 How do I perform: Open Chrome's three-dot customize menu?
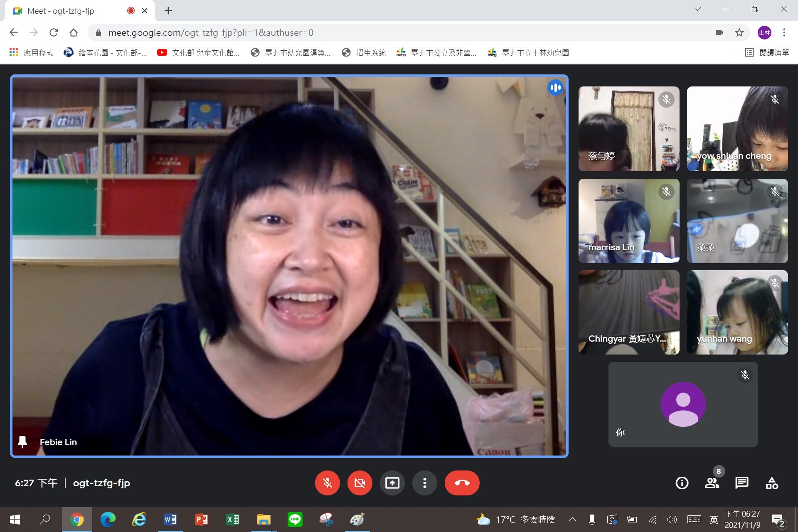click(784, 32)
